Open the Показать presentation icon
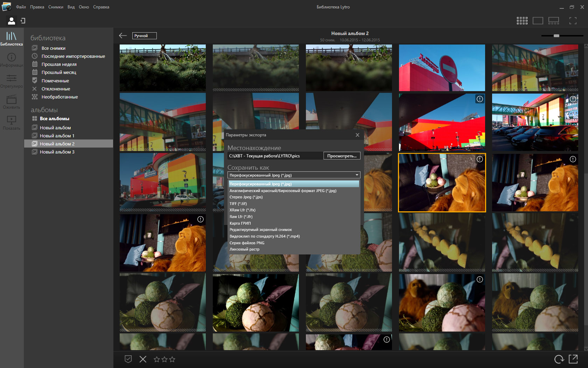Viewport: 588px width, 368px height. click(12, 121)
